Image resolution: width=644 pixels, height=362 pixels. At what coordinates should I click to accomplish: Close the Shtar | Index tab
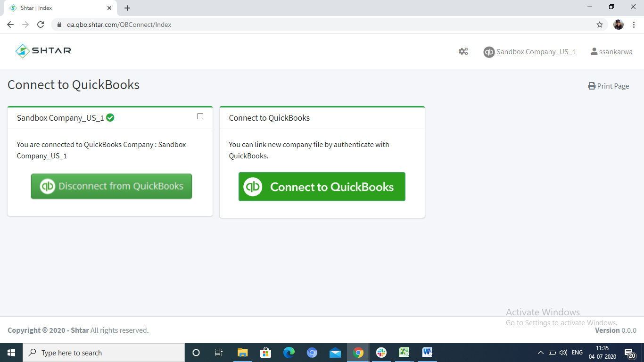tap(109, 8)
